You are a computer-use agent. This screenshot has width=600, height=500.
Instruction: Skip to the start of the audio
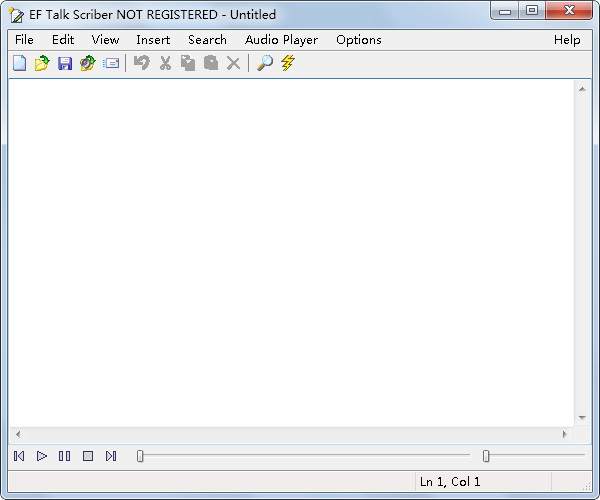click(19, 456)
